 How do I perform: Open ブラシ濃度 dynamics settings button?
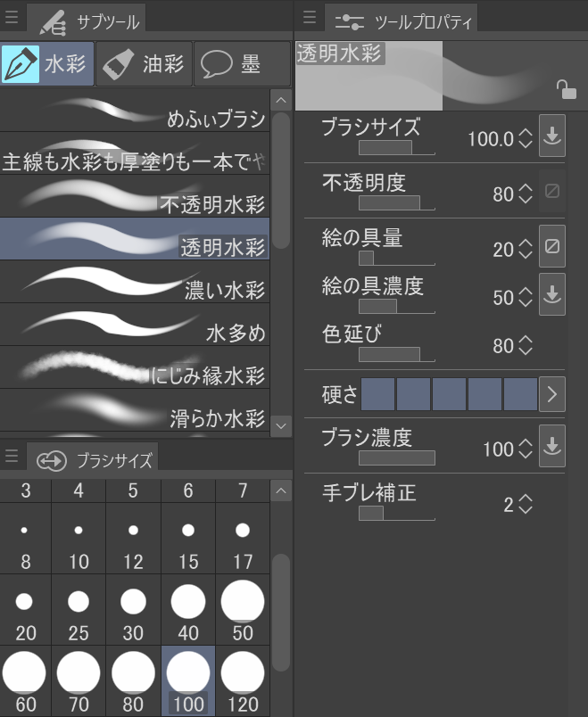click(x=551, y=446)
